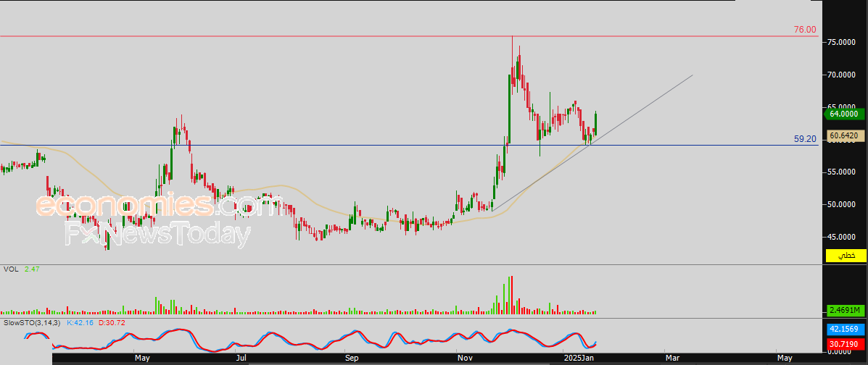Click the Nov time axis label
The width and height of the screenshot is (868, 365).
coord(465,358)
